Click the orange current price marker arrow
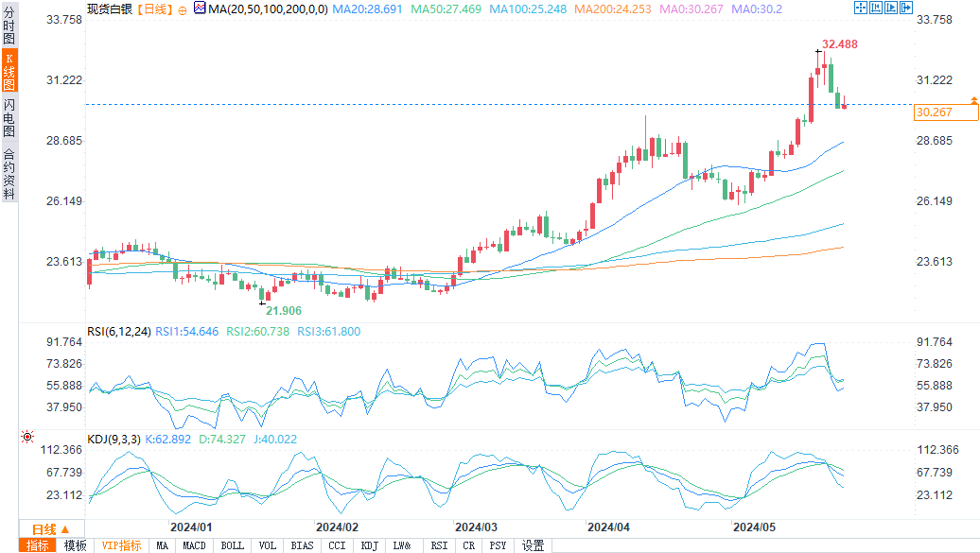Screen dimensions: 980x553 (973, 100)
